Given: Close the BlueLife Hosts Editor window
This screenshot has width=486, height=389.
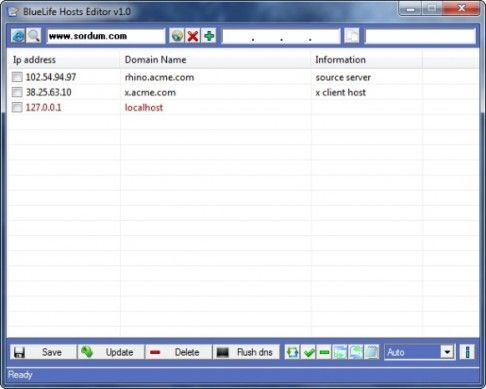Looking at the screenshot, I should click(x=462, y=8).
